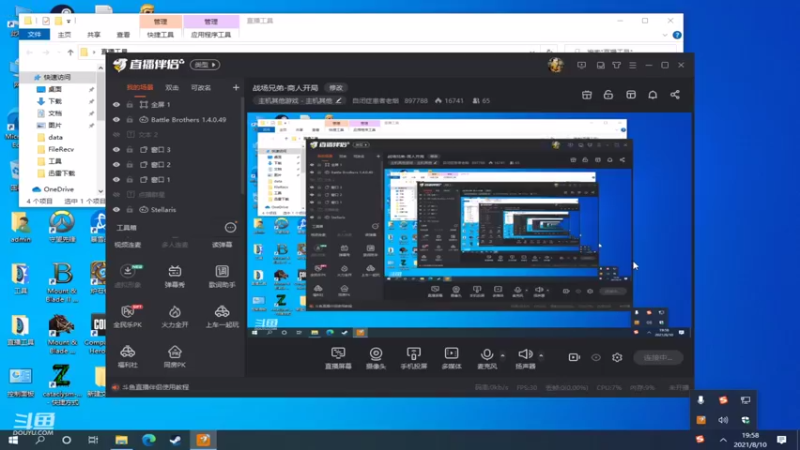Expand the File Explorer ribbon chevron
The image size is (800, 450).
tap(664, 35)
